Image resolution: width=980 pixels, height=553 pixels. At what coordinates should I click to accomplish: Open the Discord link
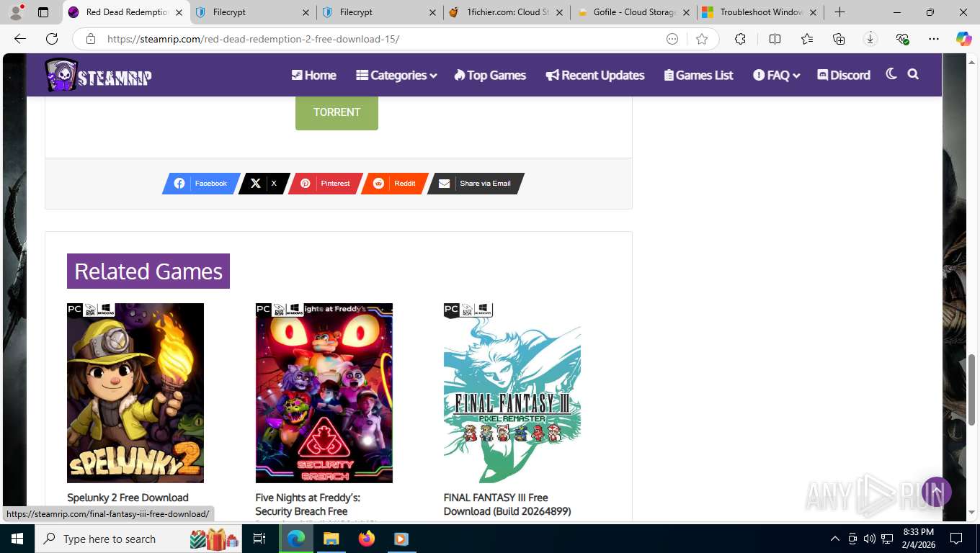click(x=844, y=75)
